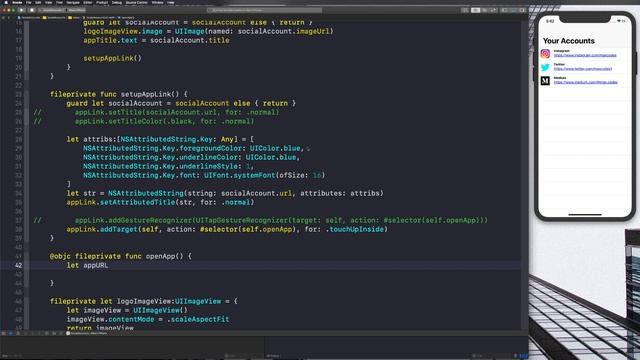The image size is (640, 360).
Task: Click the Instagram icon in the simulator
Action: pos(545,54)
